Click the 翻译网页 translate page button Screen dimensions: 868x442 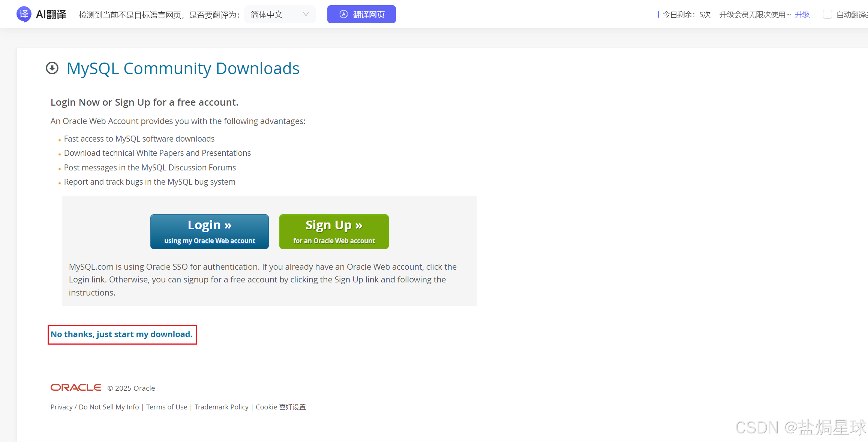[x=361, y=14]
